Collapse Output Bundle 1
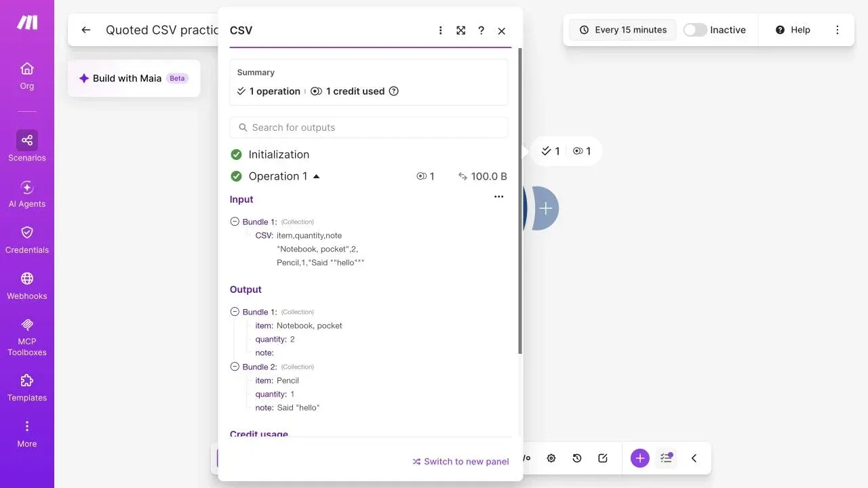This screenshot has width=868, height=488. point(235,312)
